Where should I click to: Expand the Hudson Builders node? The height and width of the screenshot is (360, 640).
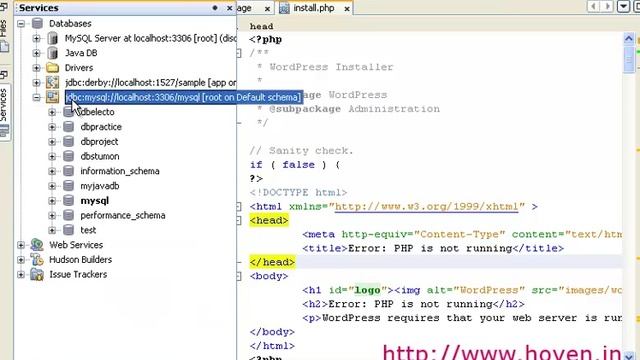(21, 260)
